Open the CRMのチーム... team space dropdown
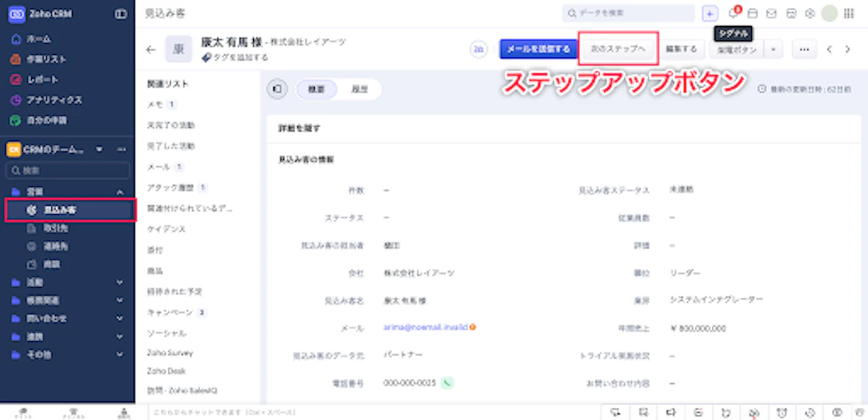868x420 pixels. pos(99,150)
